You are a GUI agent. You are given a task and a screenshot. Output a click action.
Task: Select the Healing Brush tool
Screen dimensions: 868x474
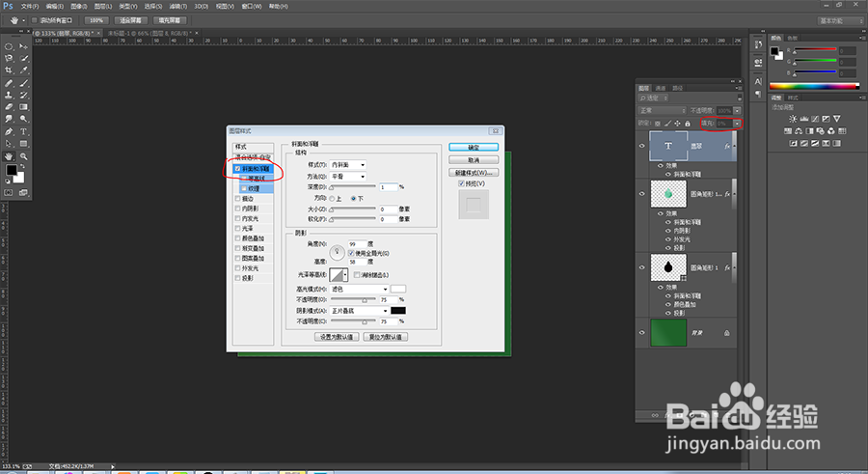click(9, 83)
